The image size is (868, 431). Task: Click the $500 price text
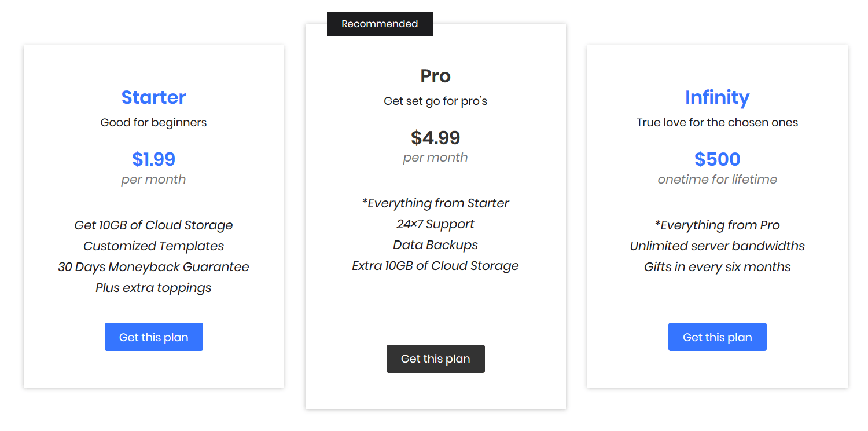pos(717,159)
